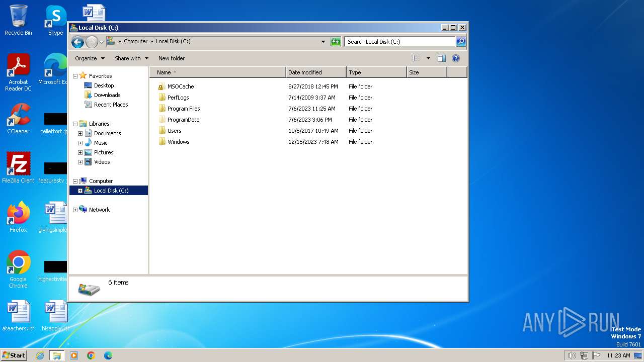Sort by the Name column header
Viewport: 644px width, 362px height.
(217, 72)
